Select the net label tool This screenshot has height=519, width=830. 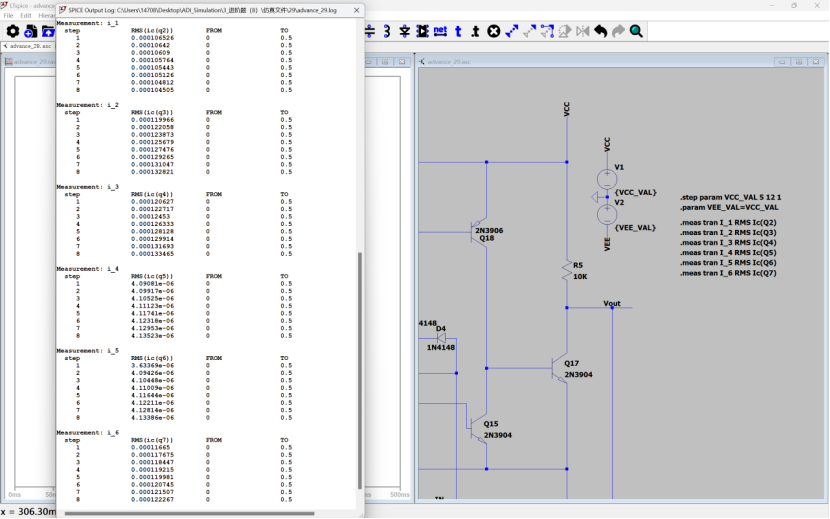[x=440, y=31]
